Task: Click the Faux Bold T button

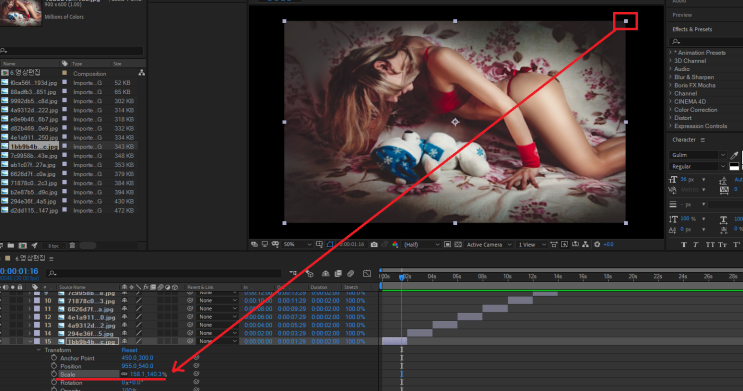Action: click(x=684, y=245)
